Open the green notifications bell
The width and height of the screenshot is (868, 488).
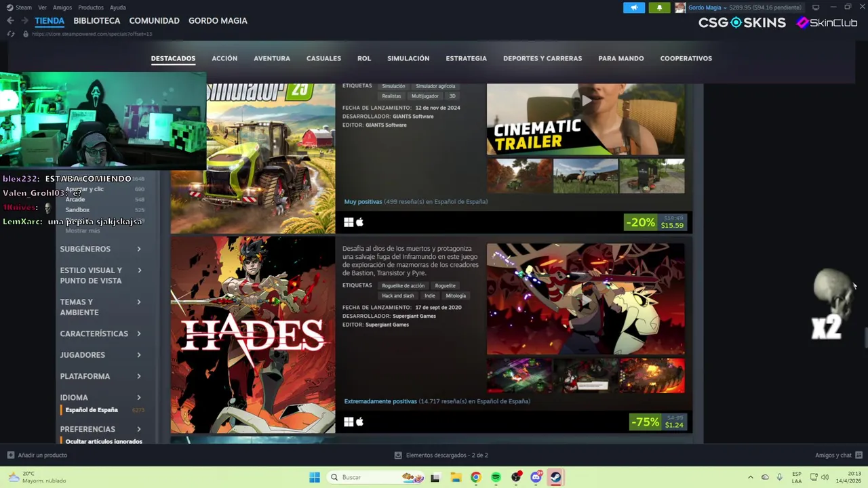click(659, 7)
